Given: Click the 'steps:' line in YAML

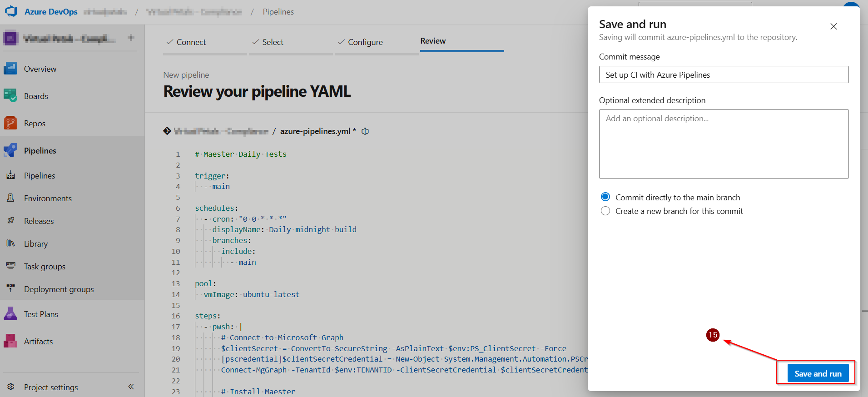Looking at the screenshot, I should [x=208, y=316].
